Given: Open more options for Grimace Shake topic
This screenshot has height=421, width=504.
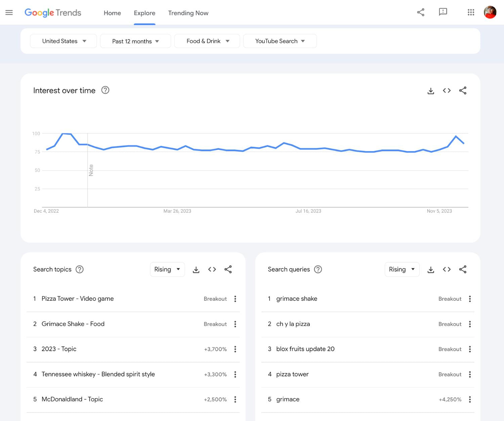Looking at the screenshot, I should tap(235, 324).
